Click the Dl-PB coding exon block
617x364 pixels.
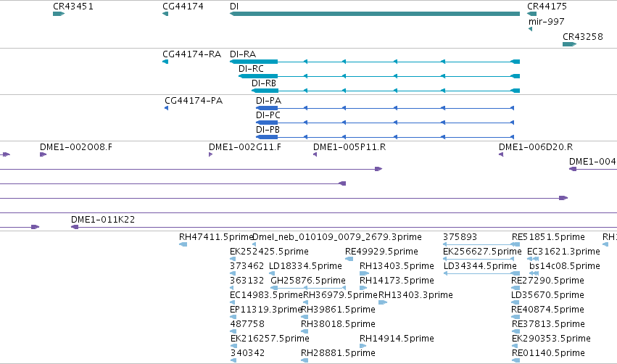pos(267,137)
